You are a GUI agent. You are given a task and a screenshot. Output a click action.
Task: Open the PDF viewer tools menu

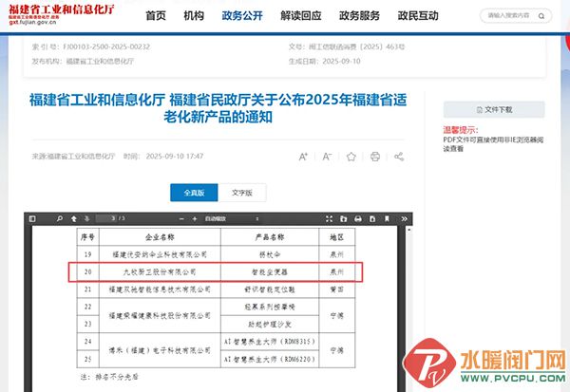(x=404, y=218)
